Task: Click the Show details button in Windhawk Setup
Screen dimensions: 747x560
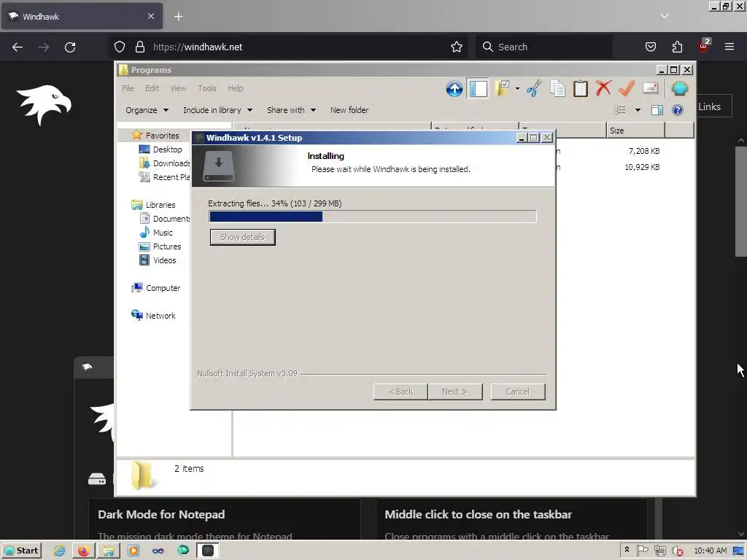Action: click(242, 237)
